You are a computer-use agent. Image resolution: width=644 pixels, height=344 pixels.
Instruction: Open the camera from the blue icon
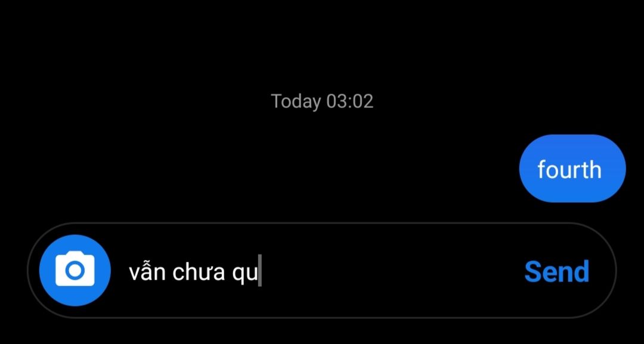tap(75, 270)
